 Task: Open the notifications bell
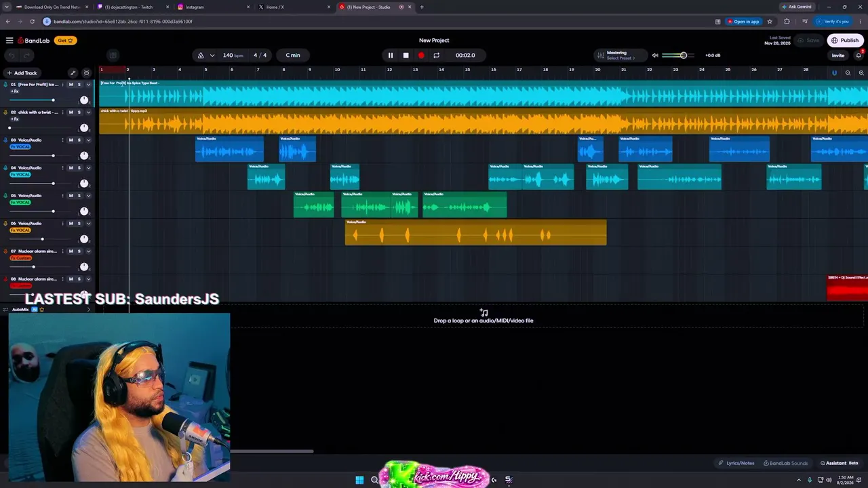(859, 56)
